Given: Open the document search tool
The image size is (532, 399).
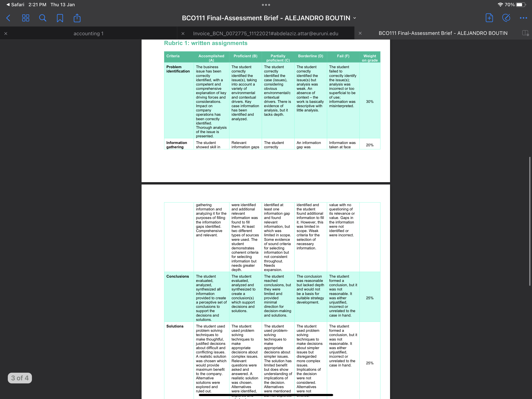Looking at the screenshot, I should point(43,18).
